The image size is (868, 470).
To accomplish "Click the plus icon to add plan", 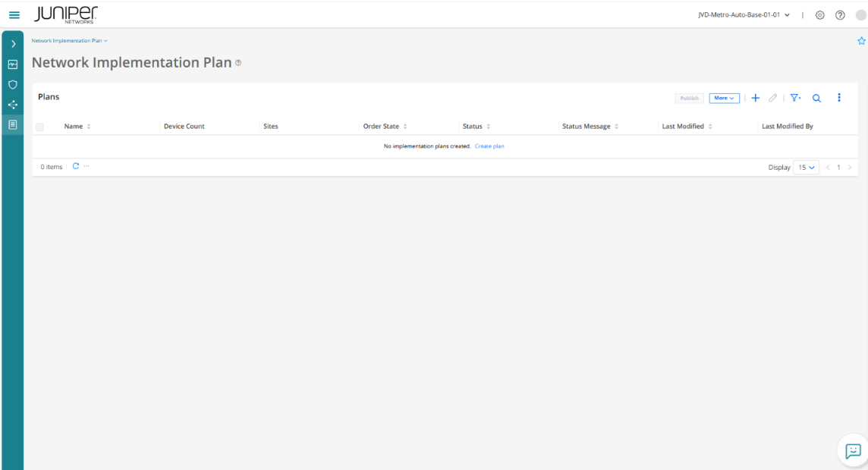I will coord(755,98).
